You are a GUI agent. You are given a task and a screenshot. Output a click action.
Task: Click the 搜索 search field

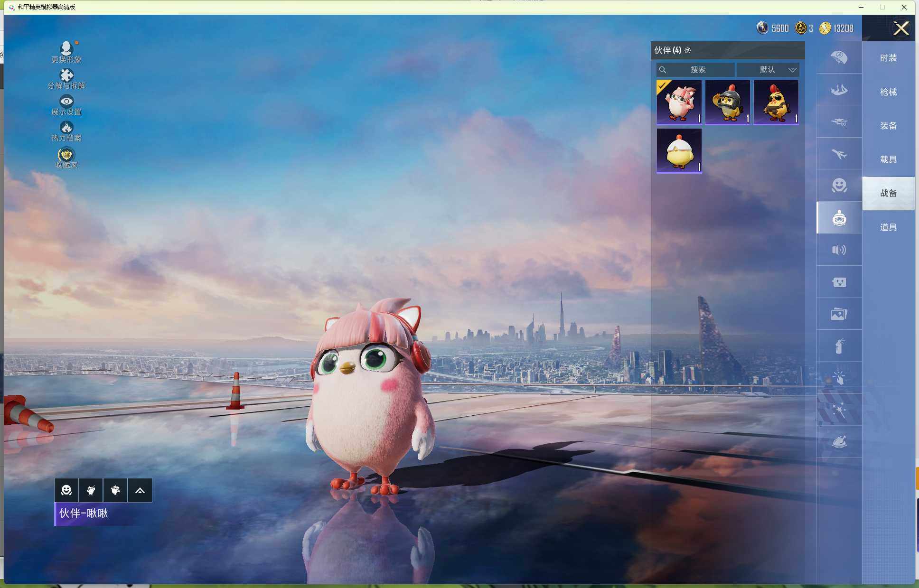(695, 70)
